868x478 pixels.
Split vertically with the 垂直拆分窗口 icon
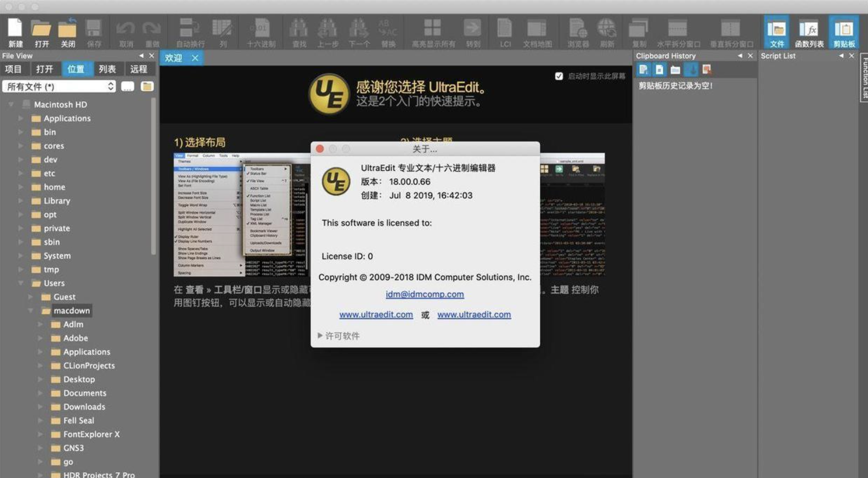point(730,28)
